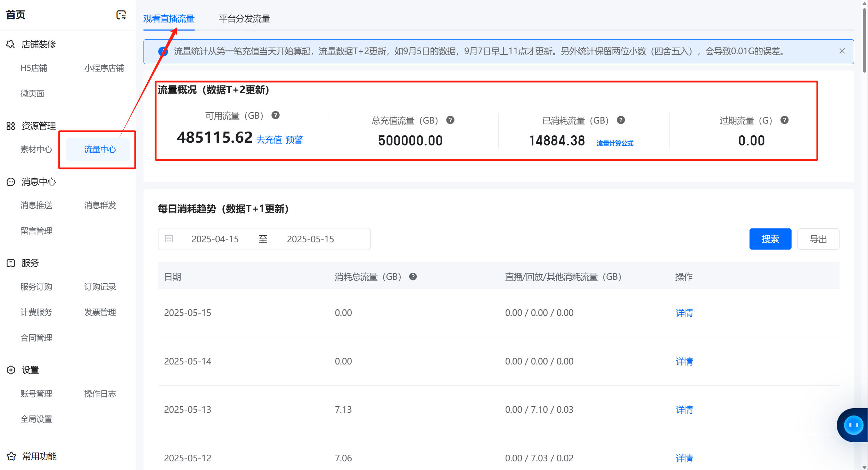Image resolution: width=868 pixels, height=470 pixels.
Task: Click the help icon beside 消耗总流量 column
Action: (x=413, y=277)
